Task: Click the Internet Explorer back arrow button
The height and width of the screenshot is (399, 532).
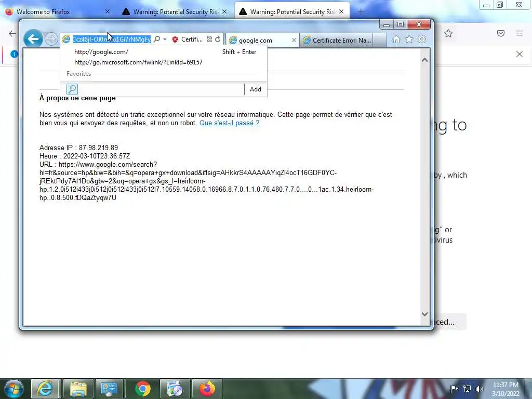Action: 33,39
